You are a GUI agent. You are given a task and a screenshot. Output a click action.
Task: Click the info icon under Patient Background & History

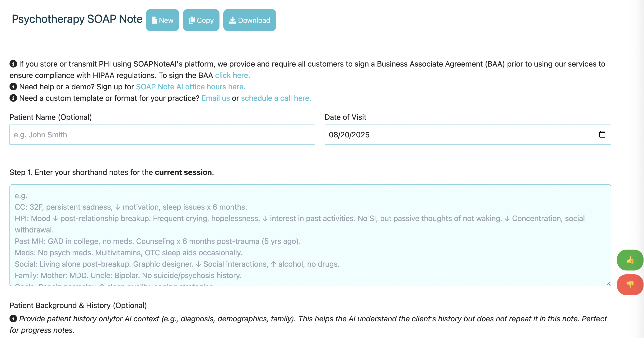click(13, 319)
